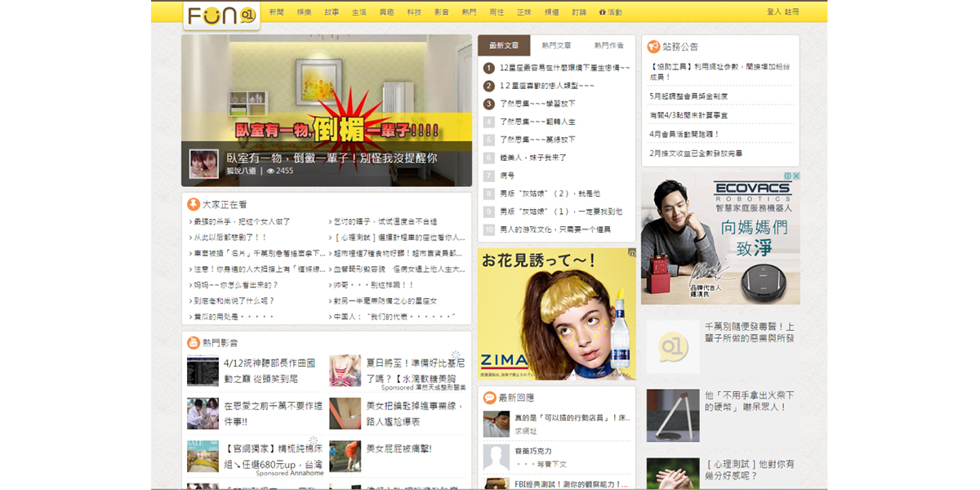Open the 活動 menu with gift icon
The height and width of the screenshot is (490, 980).
tap(610, 12)
